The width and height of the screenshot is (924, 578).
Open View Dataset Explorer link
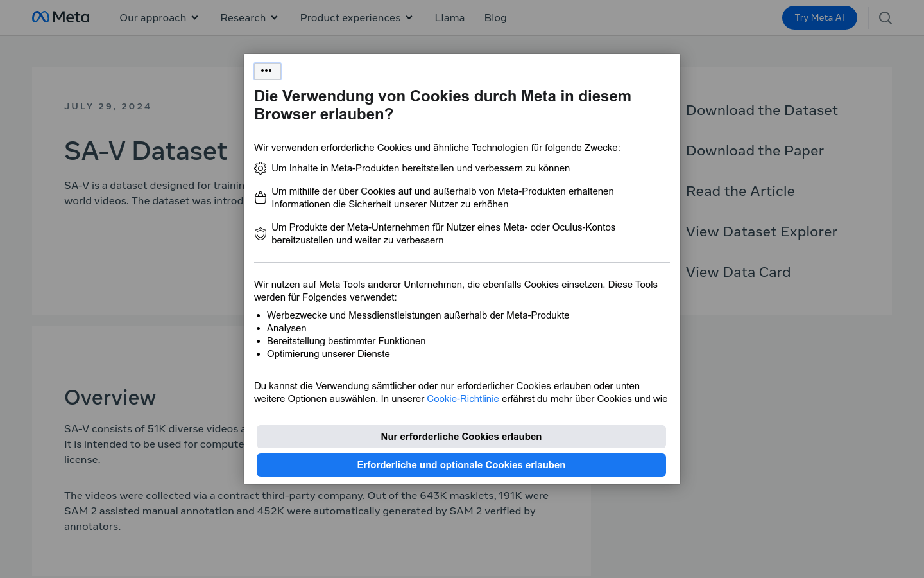click(762, 232)
